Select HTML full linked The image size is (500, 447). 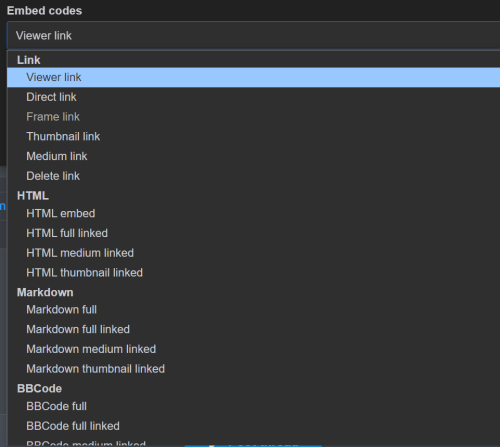point(253,233)
